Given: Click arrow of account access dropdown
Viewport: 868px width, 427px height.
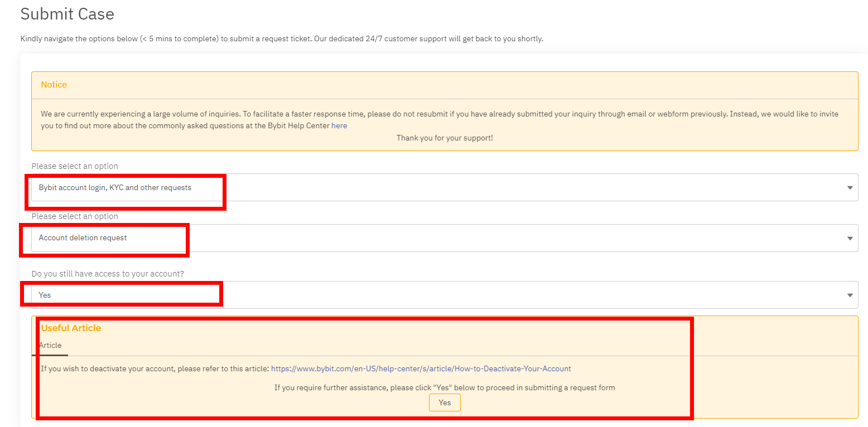Looking at the screenshot, I should [x=850, y=295].
